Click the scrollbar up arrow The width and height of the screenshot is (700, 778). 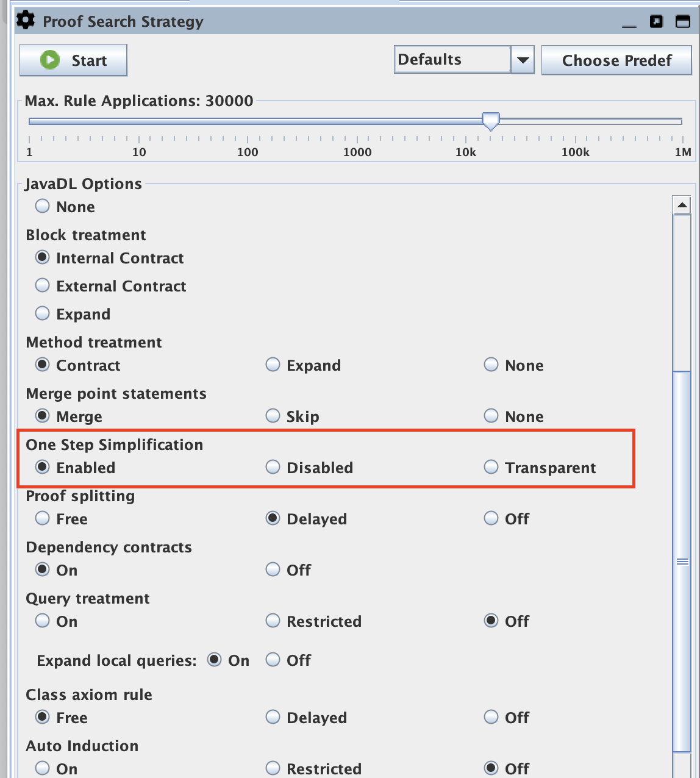[x=682, y=205]
